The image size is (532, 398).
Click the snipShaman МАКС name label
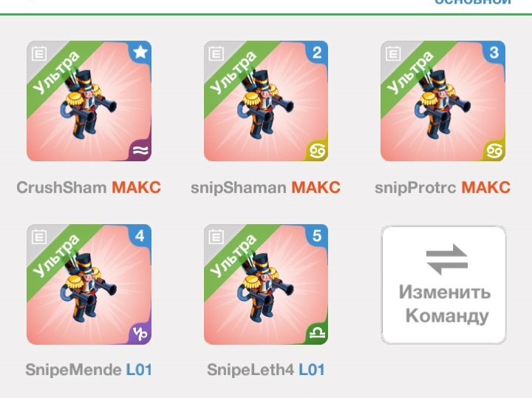[266, 187]
